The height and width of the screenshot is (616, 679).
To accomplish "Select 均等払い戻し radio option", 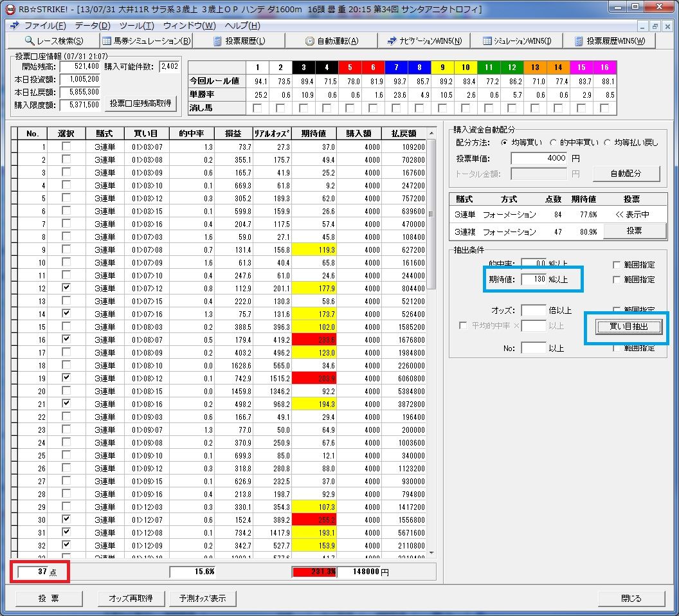I will click(x=608, y=143).
